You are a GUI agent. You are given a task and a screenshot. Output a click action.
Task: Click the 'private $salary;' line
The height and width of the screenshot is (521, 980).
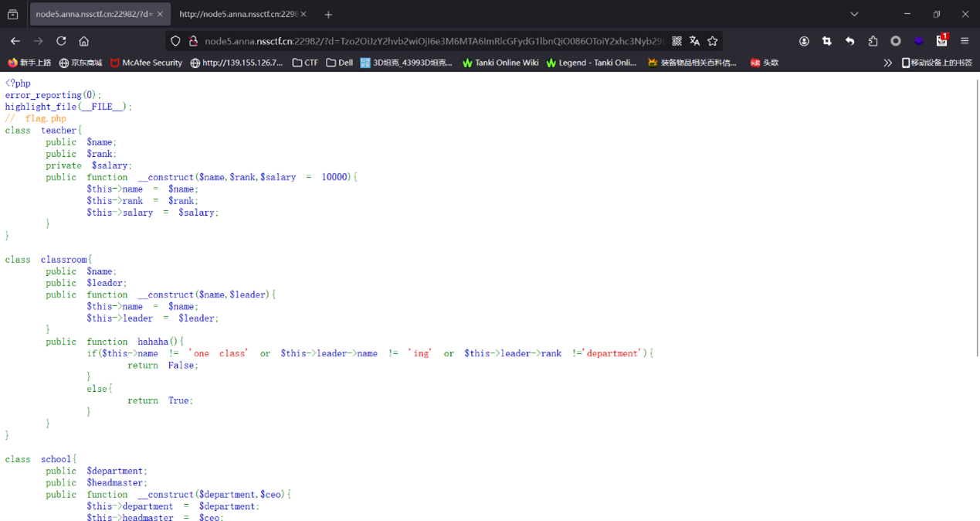89,165
